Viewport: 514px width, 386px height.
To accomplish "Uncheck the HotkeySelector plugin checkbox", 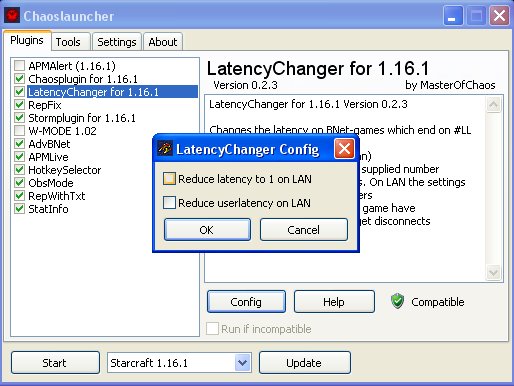I will coord(19,169).
